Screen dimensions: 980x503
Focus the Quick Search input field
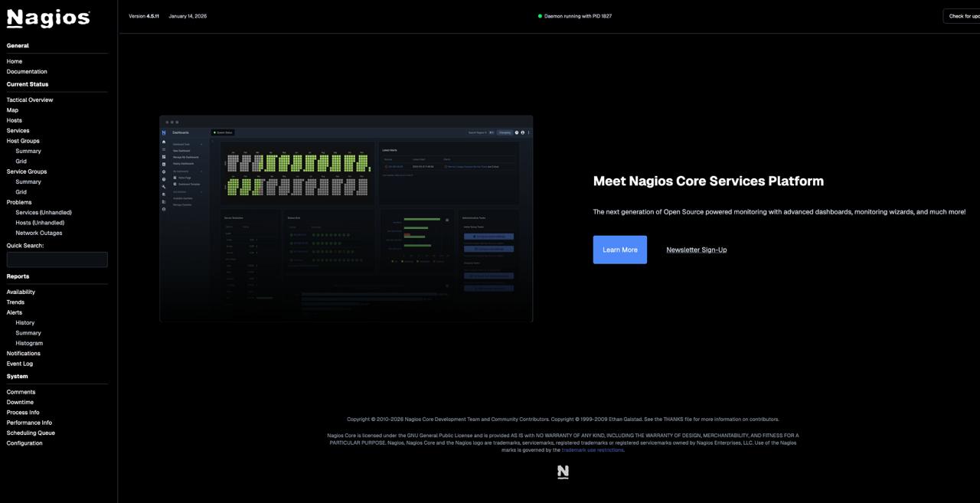click(57, 260)
